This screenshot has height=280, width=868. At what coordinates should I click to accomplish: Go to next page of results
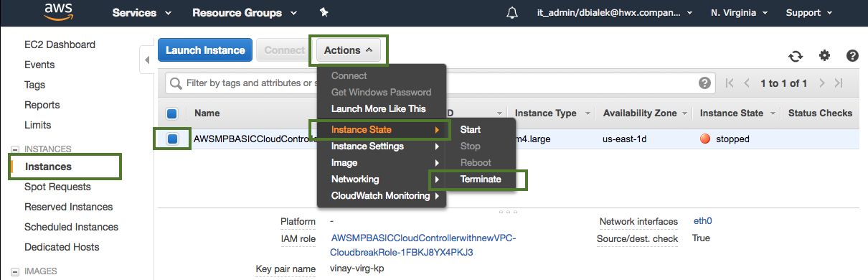click(822, 83)
